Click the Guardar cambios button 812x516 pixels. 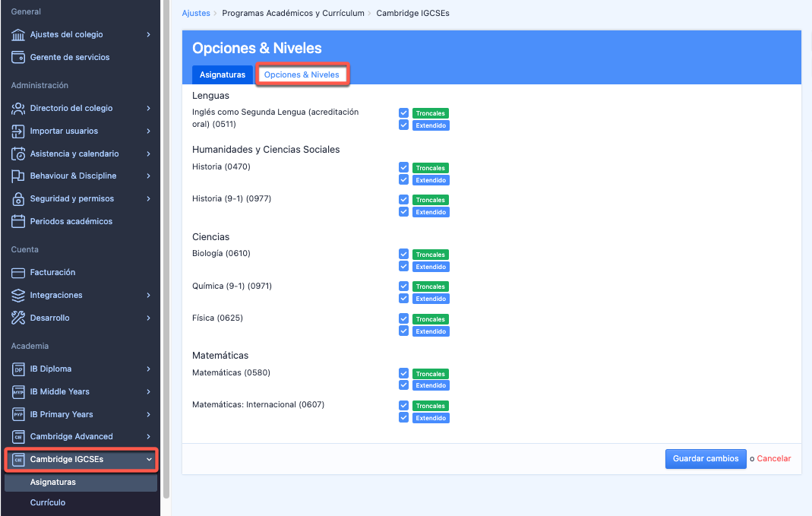[706, 459]
